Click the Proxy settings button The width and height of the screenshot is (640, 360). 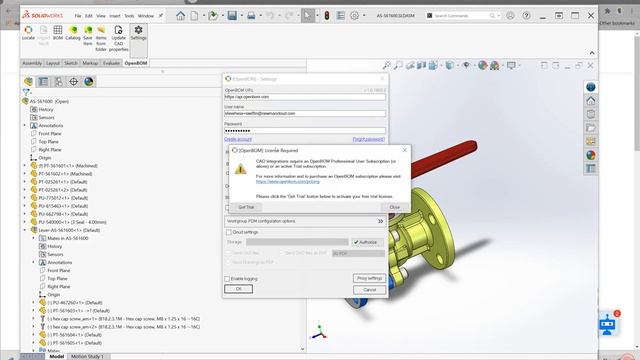[369, 278]
